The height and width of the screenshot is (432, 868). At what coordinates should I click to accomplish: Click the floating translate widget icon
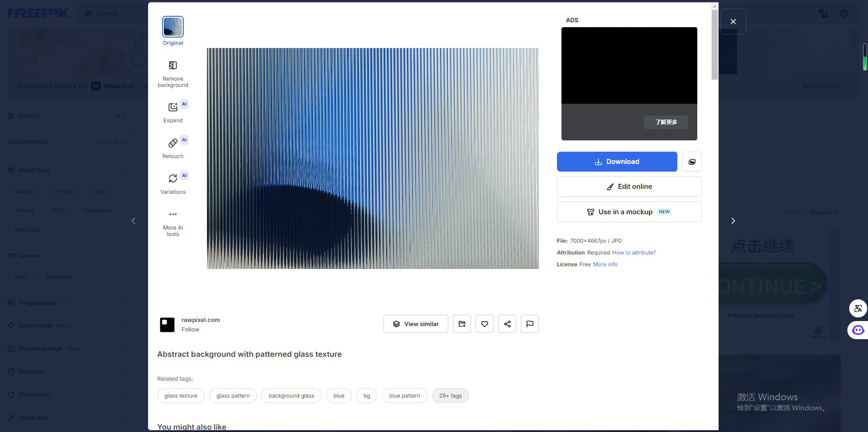click(x=858, y=308)
